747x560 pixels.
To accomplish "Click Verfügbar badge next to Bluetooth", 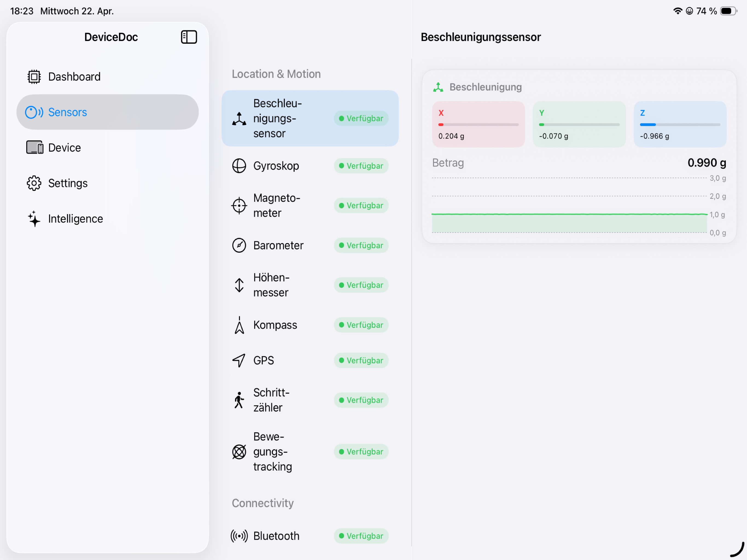I will [361, 536].
